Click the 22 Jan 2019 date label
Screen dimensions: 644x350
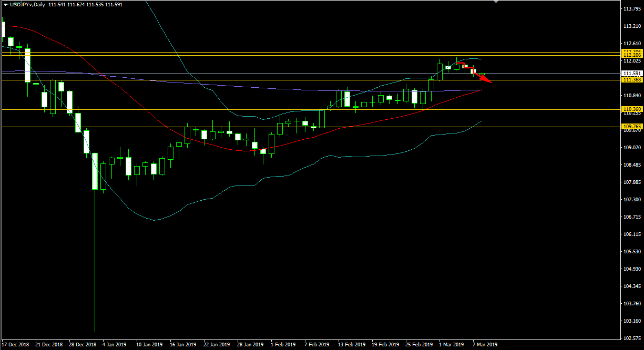pos(217,345)
